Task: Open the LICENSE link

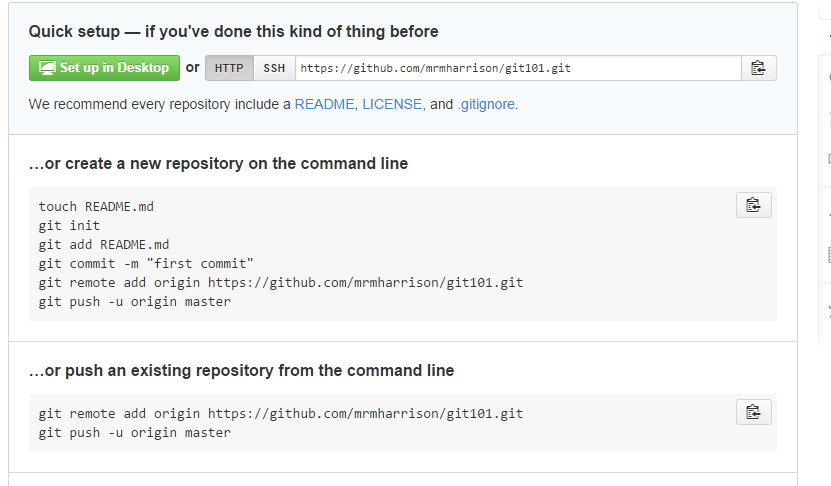Action: pyautogui.click(x=392, y=104)
